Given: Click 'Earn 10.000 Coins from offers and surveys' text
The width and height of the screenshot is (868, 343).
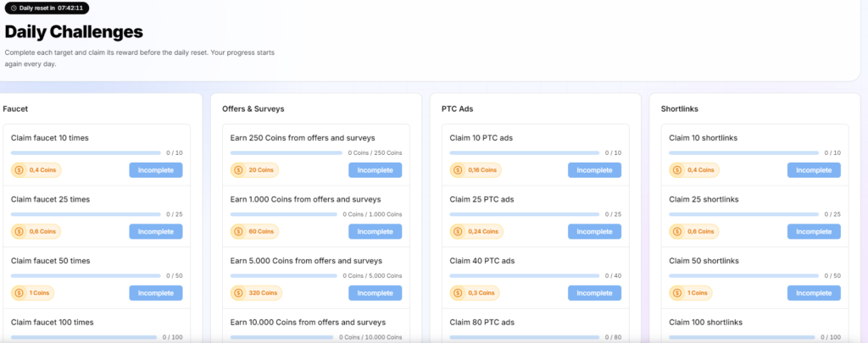Looking at the screenshot, I should pyautogui.click(x=308, y=322).
